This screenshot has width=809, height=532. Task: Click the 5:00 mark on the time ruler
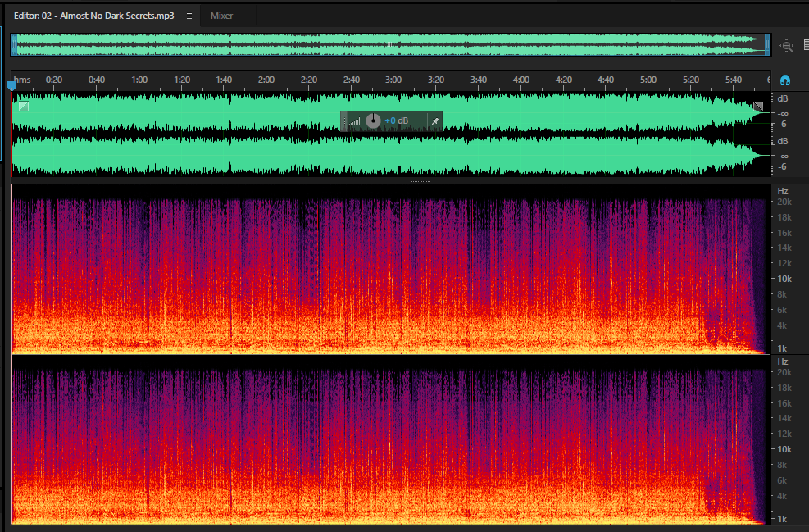(648, 80)
